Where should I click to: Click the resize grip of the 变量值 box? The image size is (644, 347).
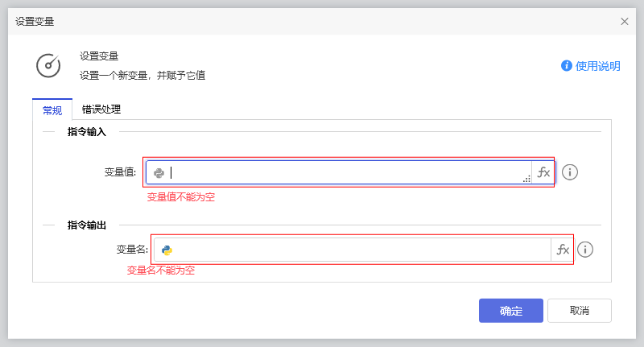pyautogui.click(x=527, y=180)
